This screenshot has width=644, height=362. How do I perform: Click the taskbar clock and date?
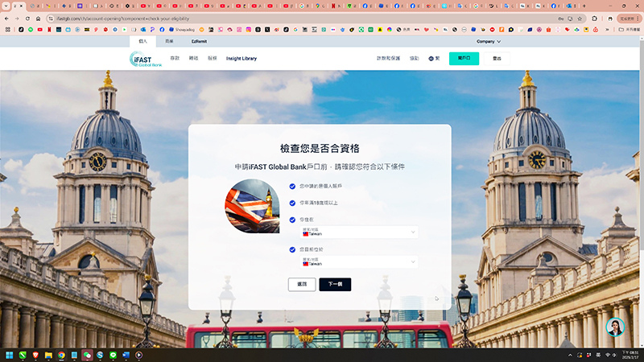pyautogui.click(x=630, y=355)
